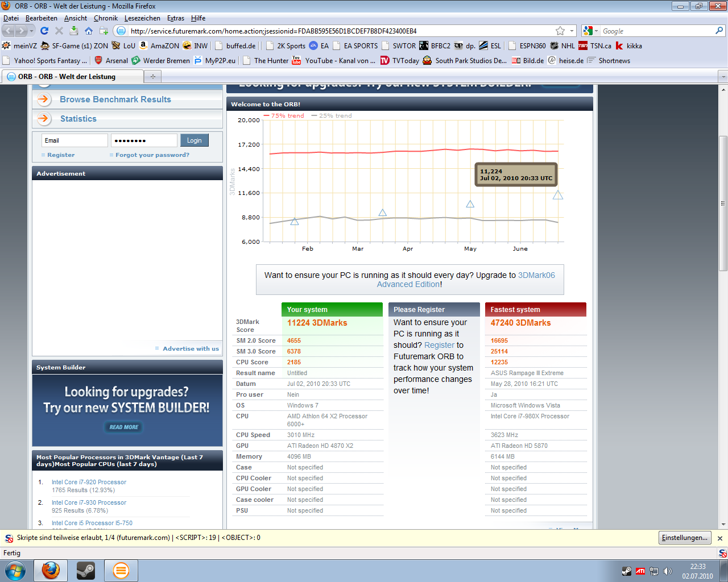This screenshot has height=582, width=728.
Task: Open the AmaZON bookmark
Action: pos(159,45)
